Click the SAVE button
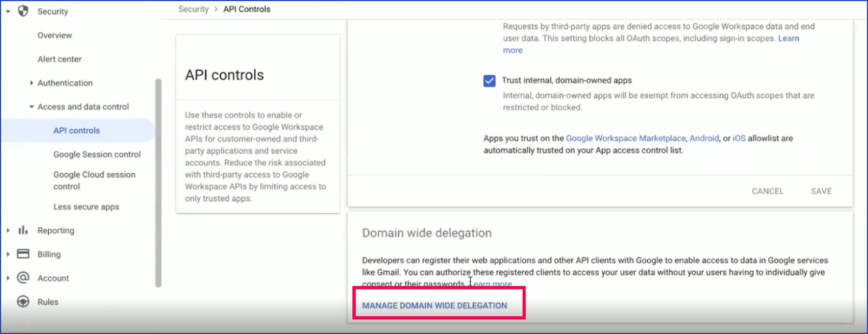Image resolution: width=868 pixels, height=334 pixels. point(821,191)
